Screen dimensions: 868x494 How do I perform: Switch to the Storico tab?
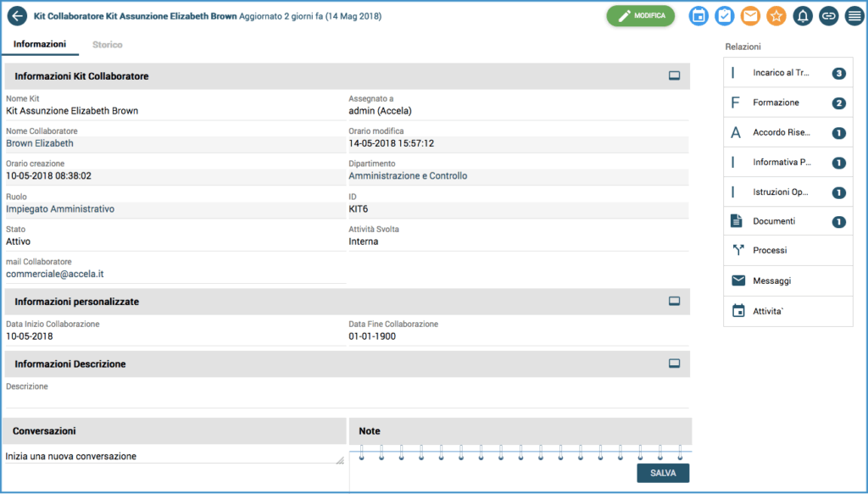[108, 45]
